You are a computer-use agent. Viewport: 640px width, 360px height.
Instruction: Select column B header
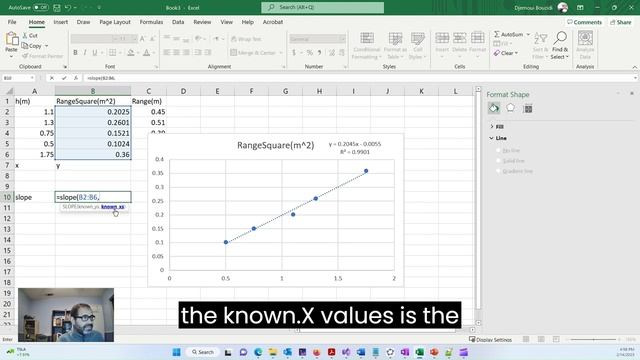tap(93, 91)
